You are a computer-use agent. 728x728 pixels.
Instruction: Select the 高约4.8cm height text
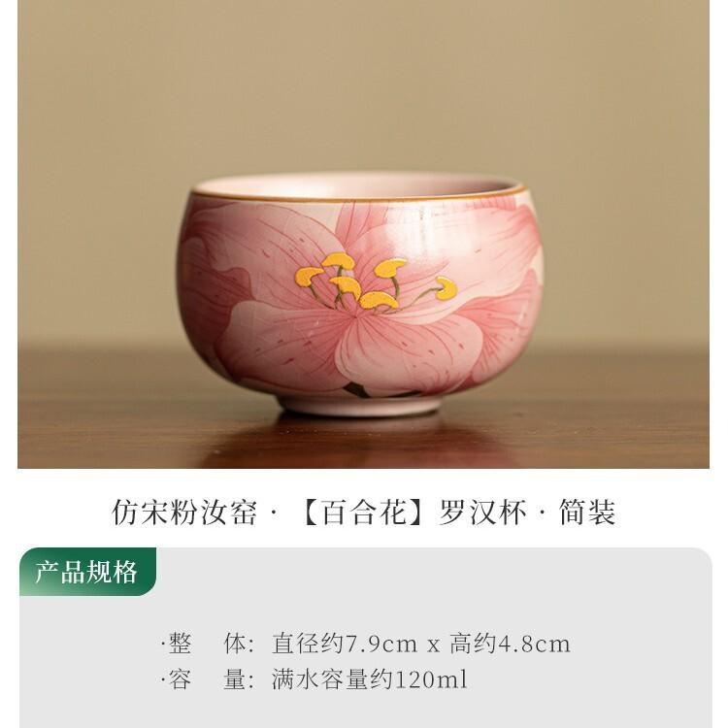click(510, 644)
